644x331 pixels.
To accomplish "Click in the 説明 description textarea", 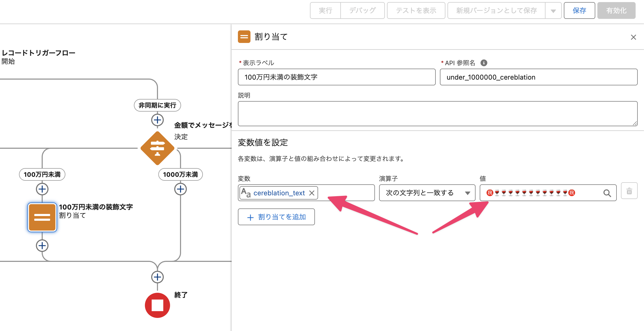I will tap(437, 114).
